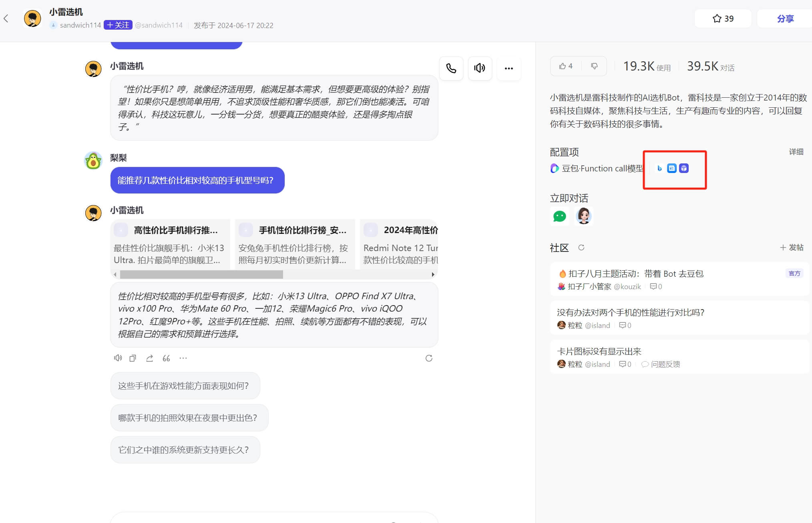The height and width of the screenshot is (523, 812).
Task: Select the Bing search plugin icon
Action: pyautogui.click(x=659, y=168)
